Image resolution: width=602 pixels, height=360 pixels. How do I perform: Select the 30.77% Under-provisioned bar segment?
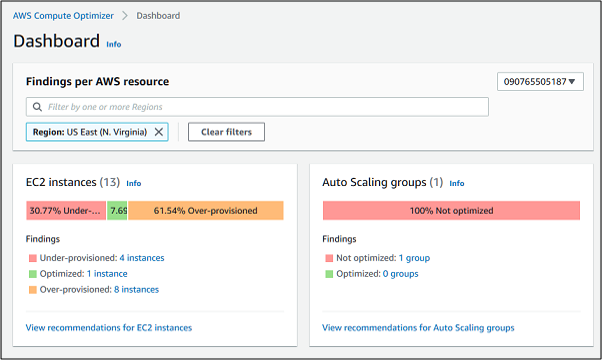pyautogui.click(x=66, y=211)
